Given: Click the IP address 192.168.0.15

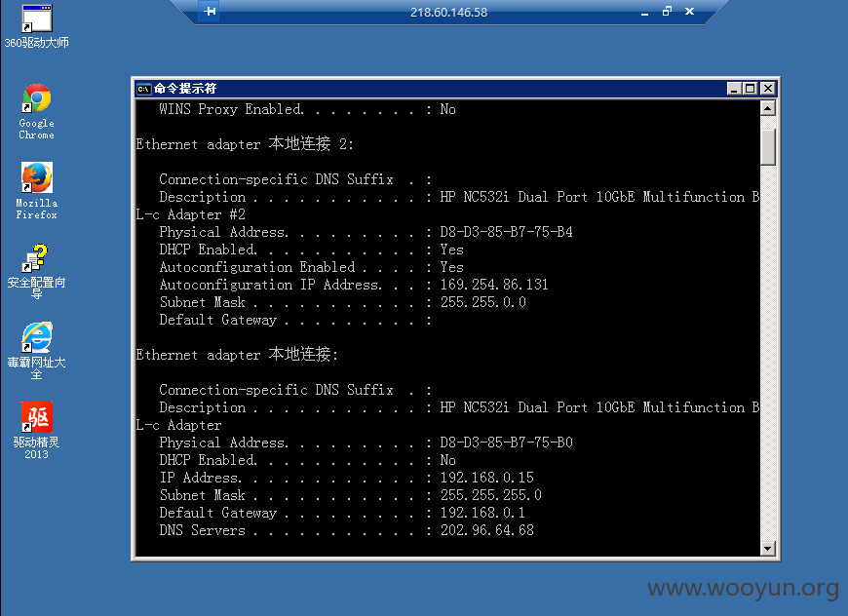Looking at the screenshot, I should [486, 478].
